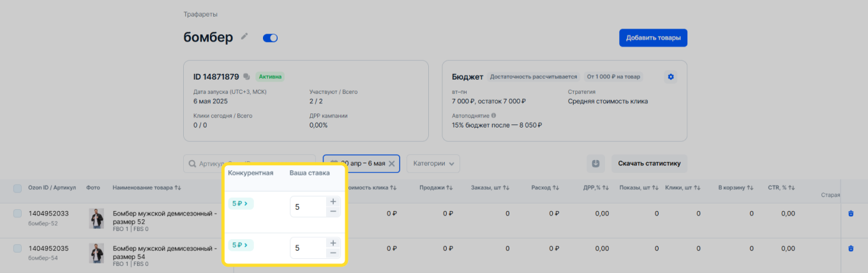Expand the Категории dropdown
This screenshot has height=273, width=868.
pyautogui.click(x=433, y=163)
